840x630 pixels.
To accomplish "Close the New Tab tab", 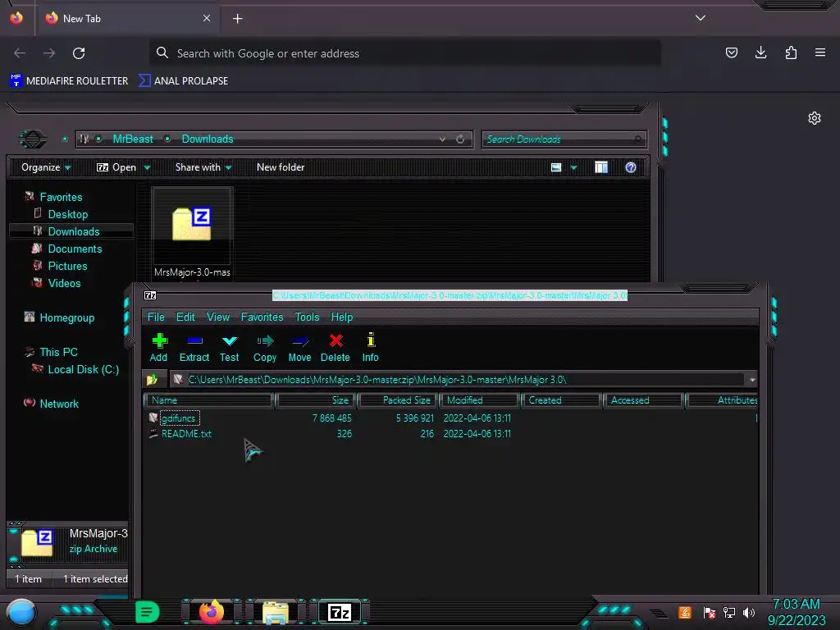I will (207, 18).
